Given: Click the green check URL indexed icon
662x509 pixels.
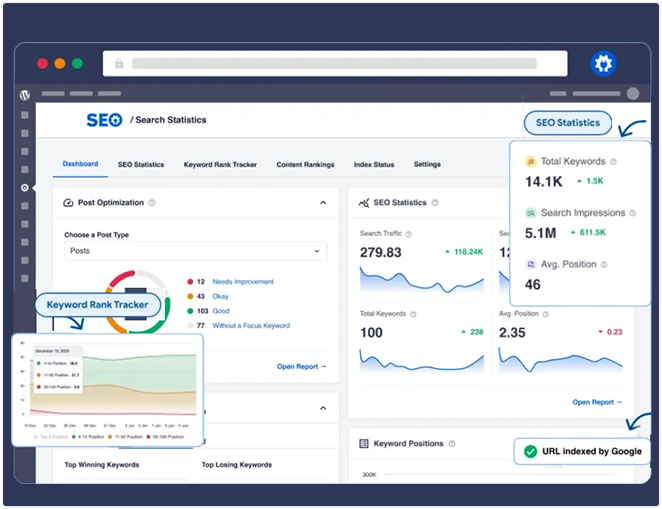Looking at the screenshot, I should (529, 451).
